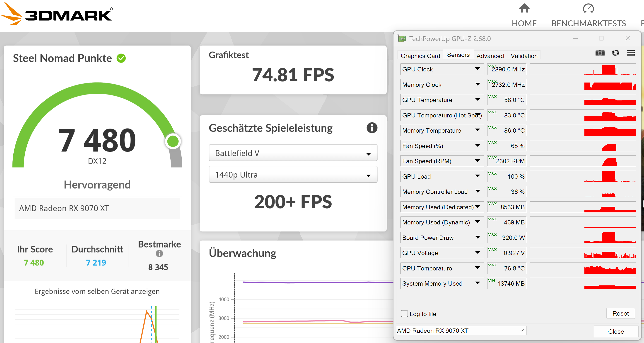This screenshot has height=343, width=644.
Task: Click the GPU-Z refresh icon
Action: click(x=615, y=53)
